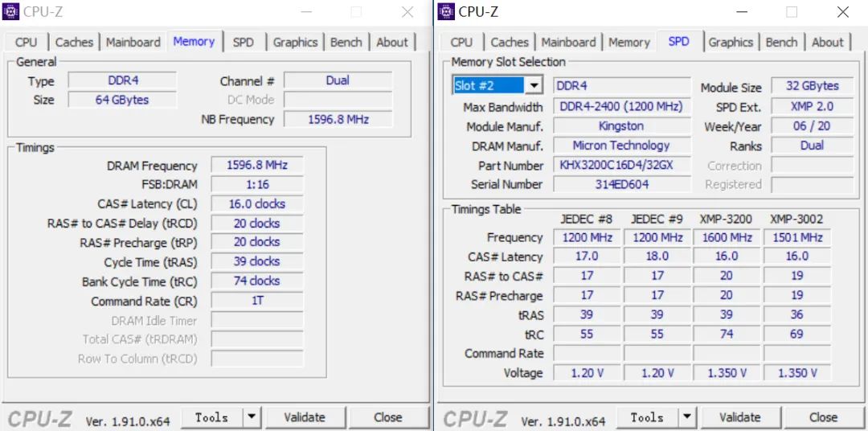The height and width of the screenshot is (431, 868).
Task: Minimize the right CPU-Z window
Action: click(x=743, y=11)
